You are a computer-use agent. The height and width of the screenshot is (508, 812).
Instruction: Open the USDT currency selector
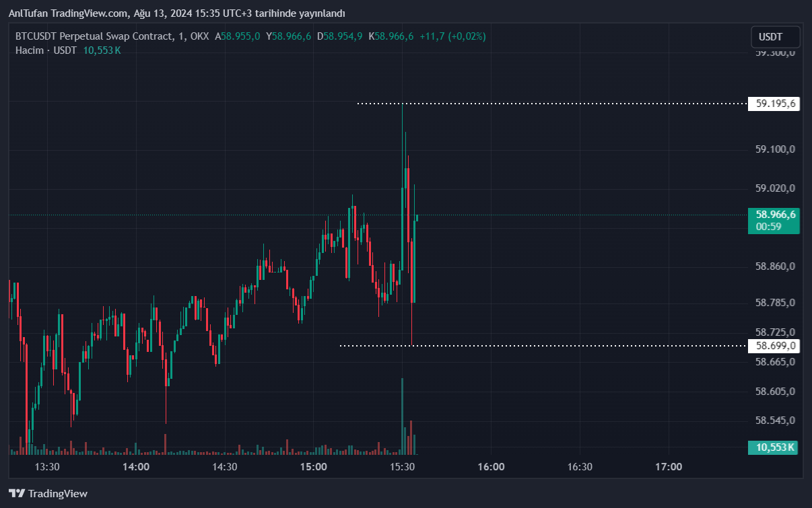[775, 36]
